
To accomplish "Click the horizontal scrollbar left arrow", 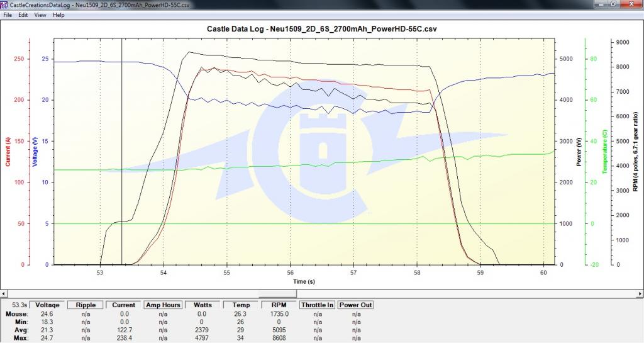I will (x=4, y=293).
